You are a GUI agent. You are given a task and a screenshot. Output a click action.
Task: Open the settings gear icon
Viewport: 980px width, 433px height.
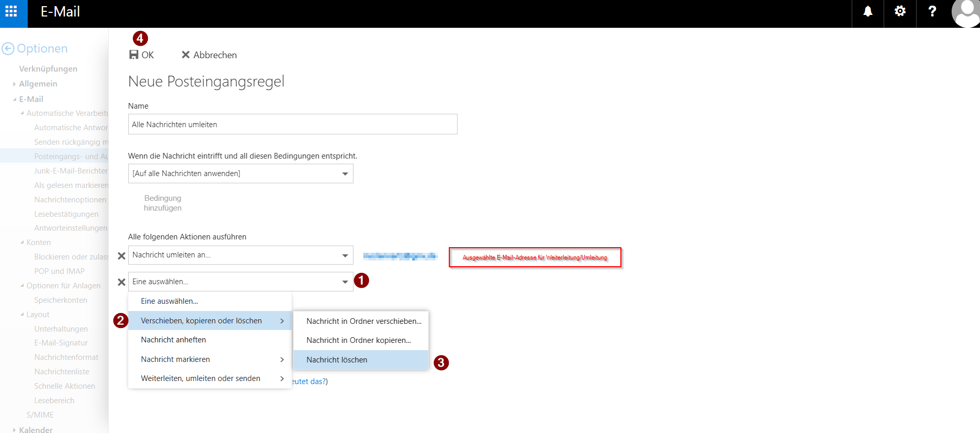tap(900, 12)
